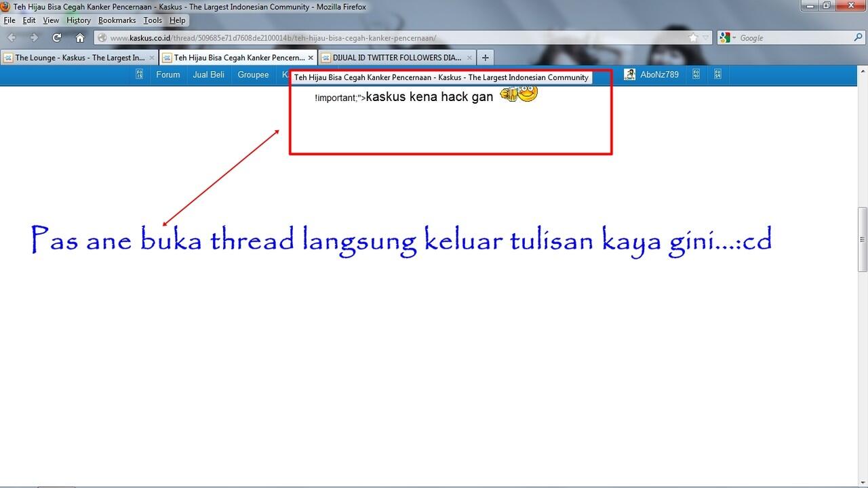Open the File menu
Screen dimensions: 868x488
click(x=9, y=20)
